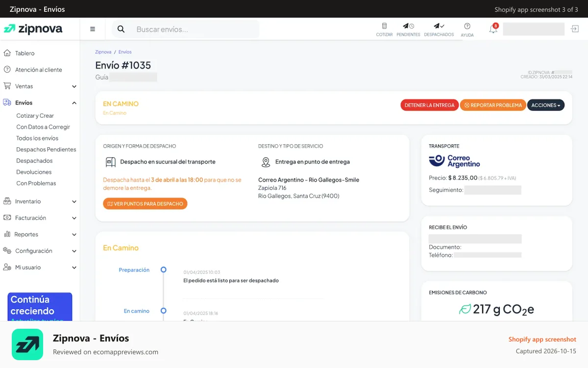Viewport: 588px width, 368px height.
Task: Click the Tablero home icon
Action: pyautogui.click(x=7, y=53)
